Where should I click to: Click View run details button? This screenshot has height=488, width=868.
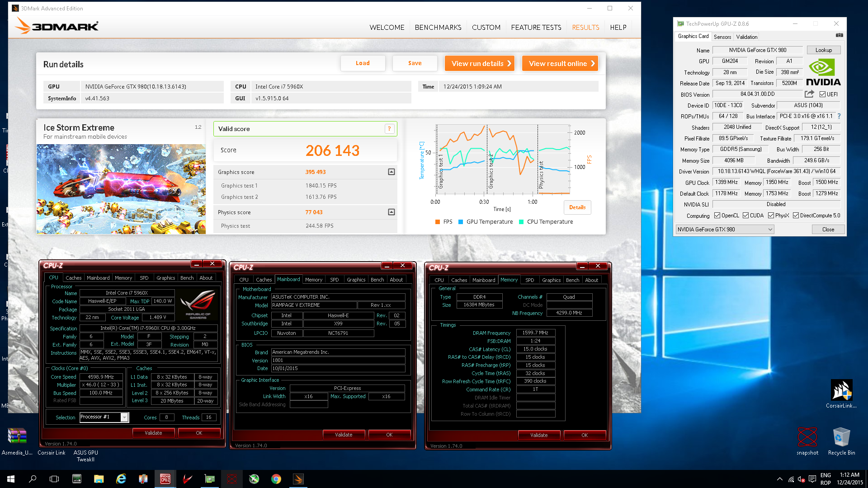tap(480, 63)
